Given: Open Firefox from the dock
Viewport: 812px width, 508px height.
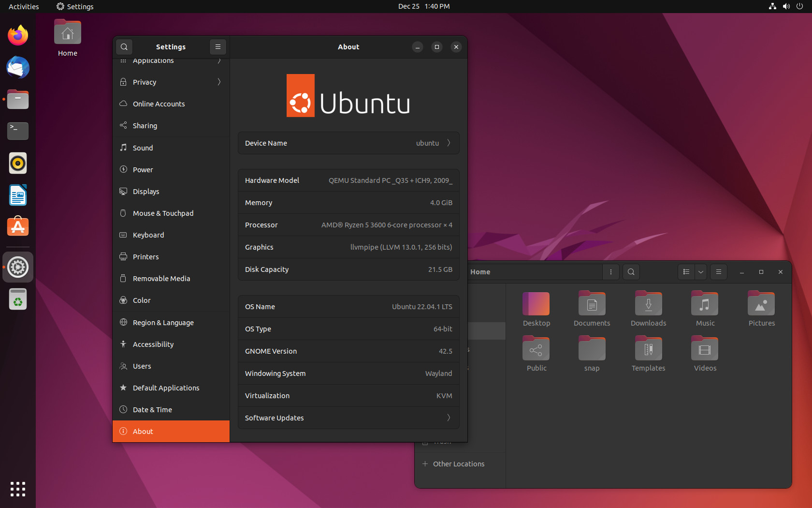Looking at the screenshot, I should point(18,35).
